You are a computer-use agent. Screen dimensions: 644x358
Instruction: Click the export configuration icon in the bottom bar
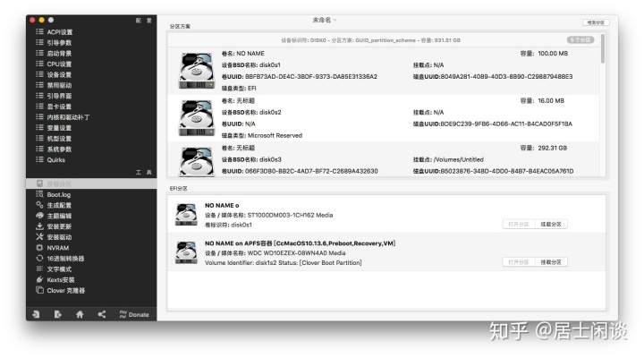click(57, 314)
